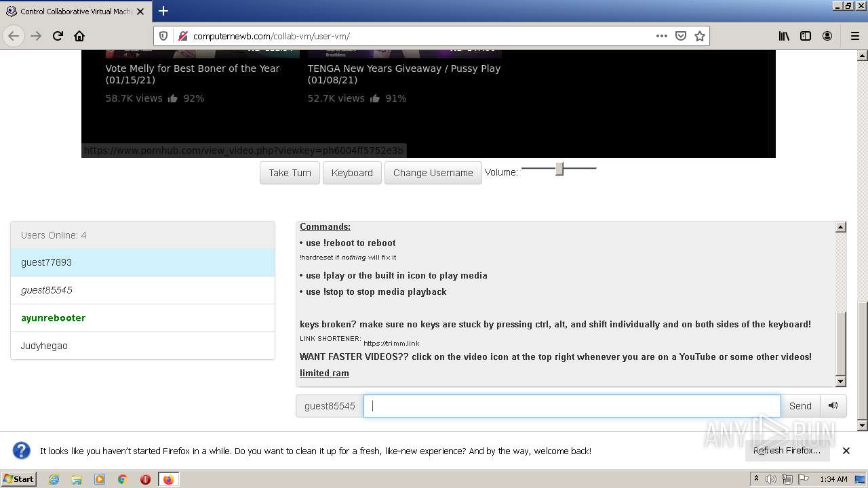Select user guest77893 in the list
Image resolution: width=868 pixels, height=488 pixels.
142,262
